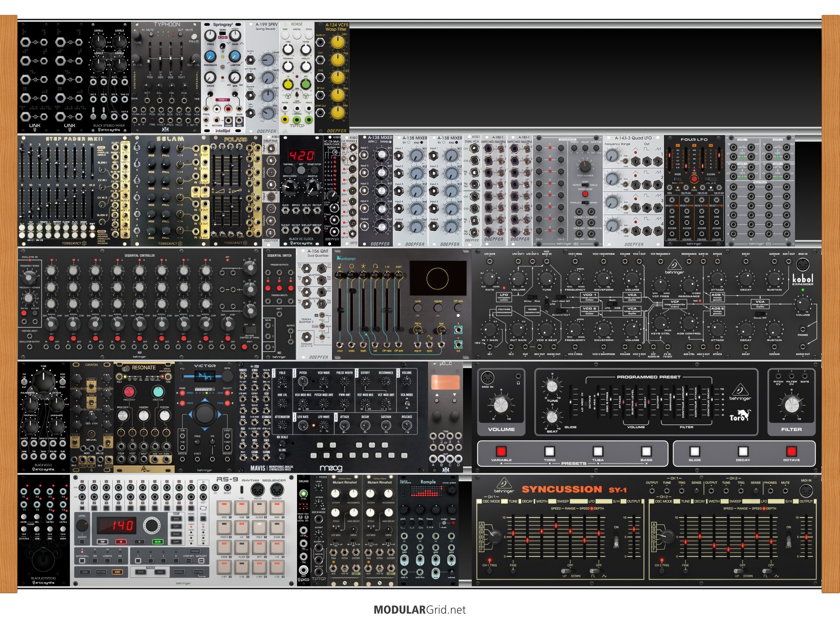Image resolution: width=840 pixels, height=619 pixels.
Task: Click the CLOCK pad on RS-9
Action: [259, 508]
